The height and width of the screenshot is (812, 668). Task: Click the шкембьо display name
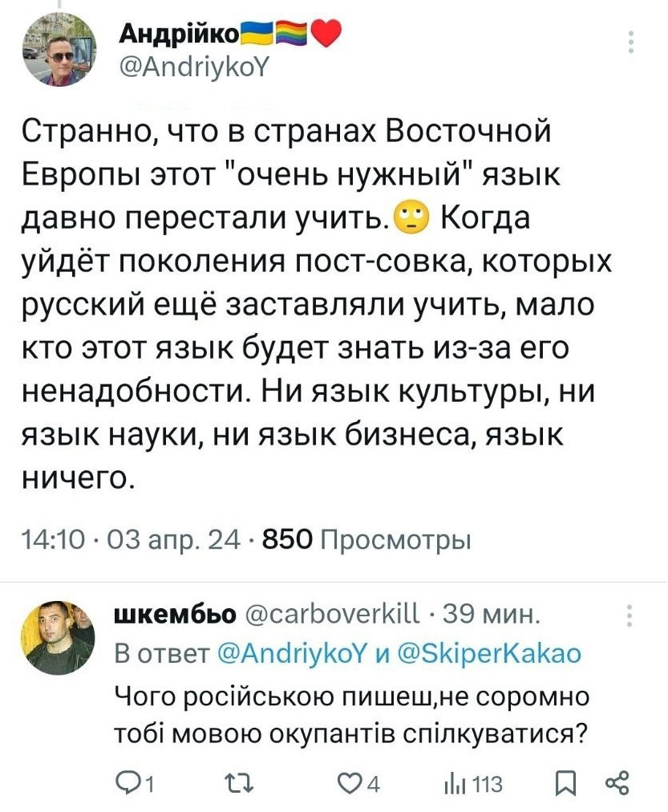176,615
